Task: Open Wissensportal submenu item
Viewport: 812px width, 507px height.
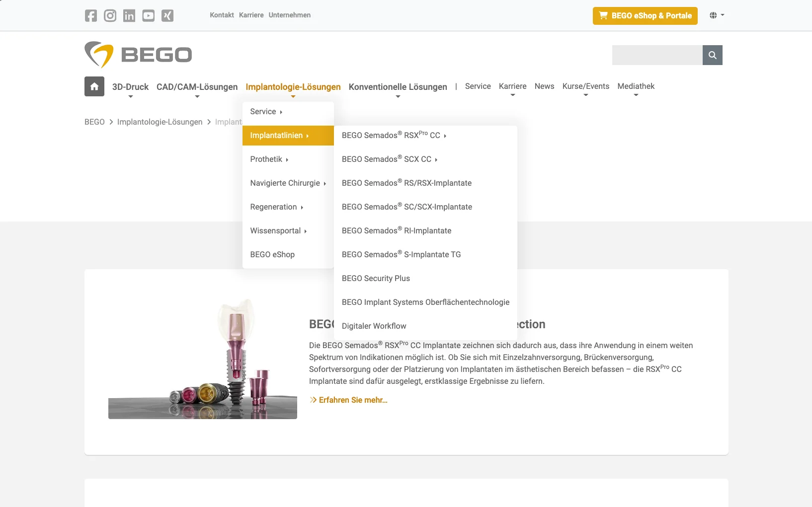Action: pyautogui.click(x=288, y=231)
